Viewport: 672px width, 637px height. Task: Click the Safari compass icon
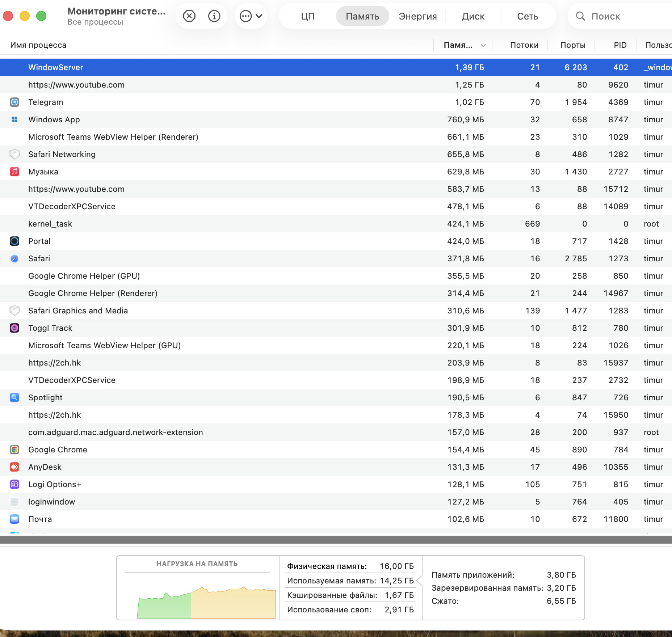click(14, 258)
